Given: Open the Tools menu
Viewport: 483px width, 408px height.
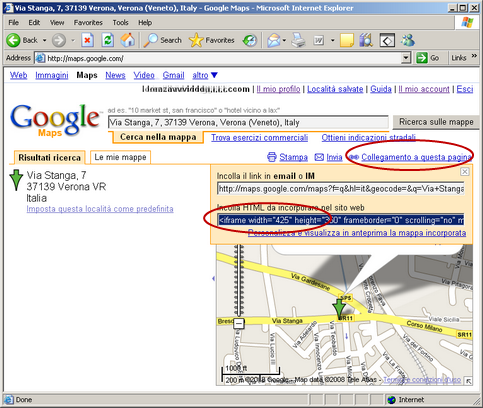Looking at the screenshot, I should pyautogui.click(x=120, y=22).
